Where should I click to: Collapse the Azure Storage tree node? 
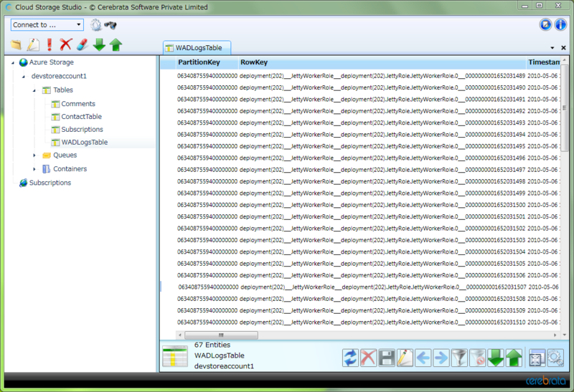click(x=13, y=62)
